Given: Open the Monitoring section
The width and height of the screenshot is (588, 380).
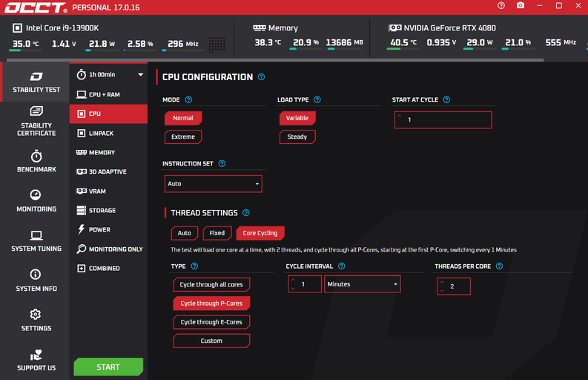Looking at the screenshot, I should click(36, 201).
